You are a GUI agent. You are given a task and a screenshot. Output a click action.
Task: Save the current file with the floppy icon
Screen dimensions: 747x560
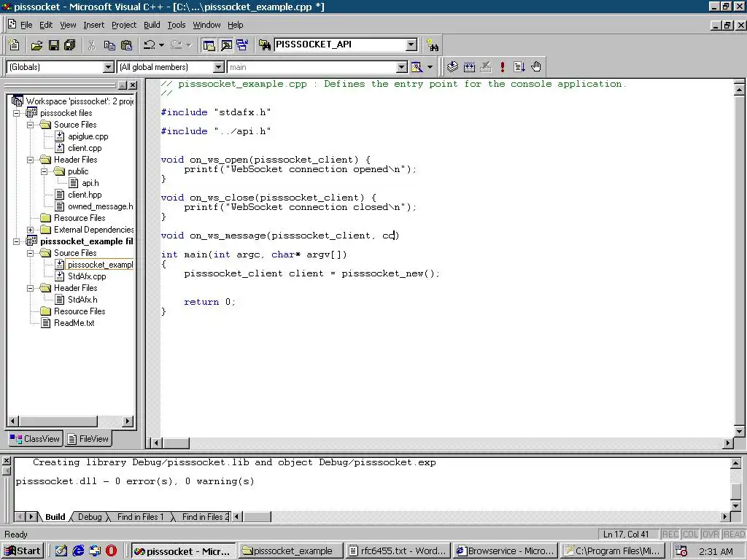click(x=54, y=45)
